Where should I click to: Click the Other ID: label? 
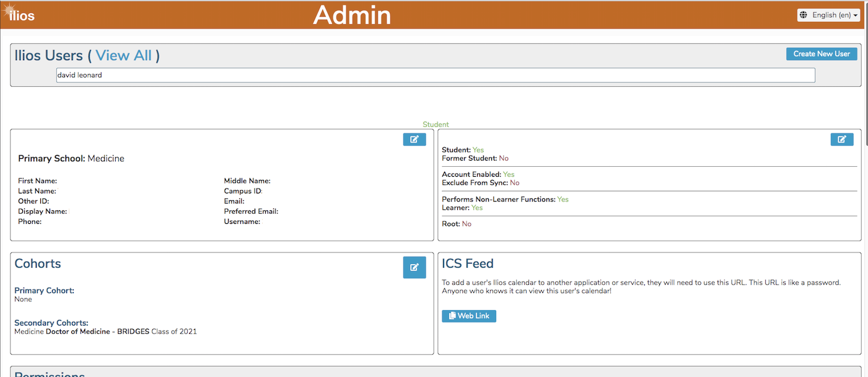click(x=33, y=201)
